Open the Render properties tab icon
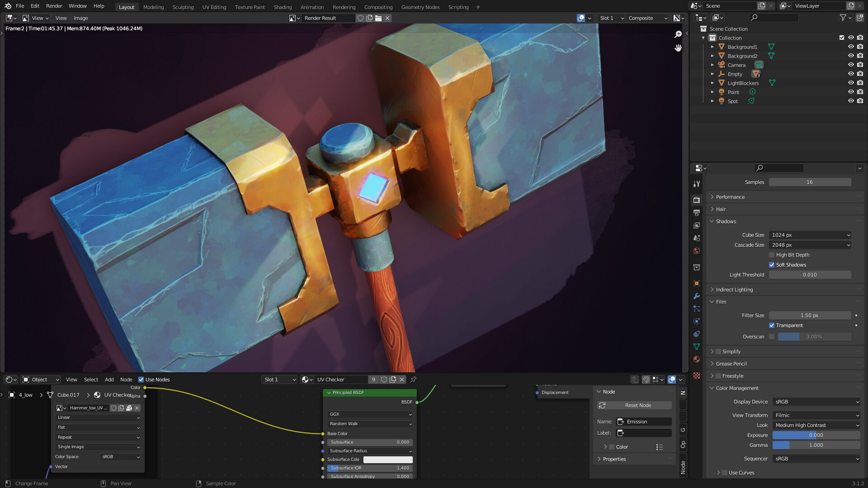Viewport: 868px width, 488px height. click(x=697, y=200)
